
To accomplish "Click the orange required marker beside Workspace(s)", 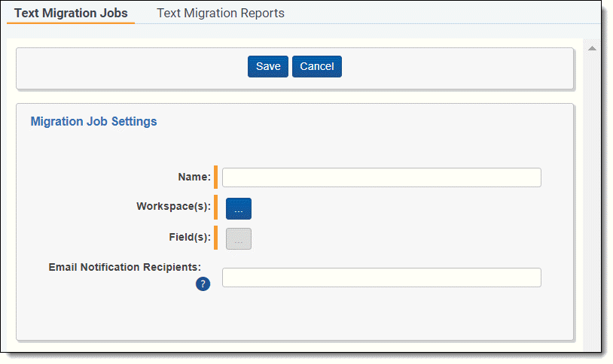I will point(215,207).
